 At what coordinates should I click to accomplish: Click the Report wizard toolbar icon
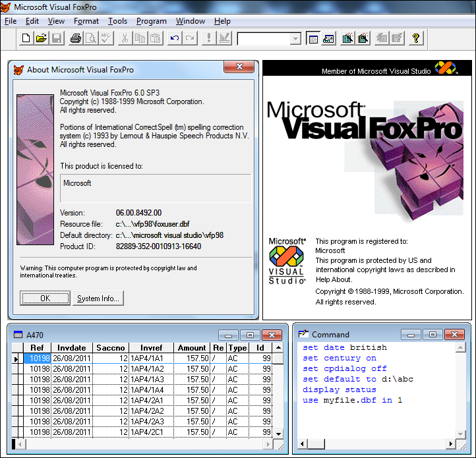pos(363,38)
